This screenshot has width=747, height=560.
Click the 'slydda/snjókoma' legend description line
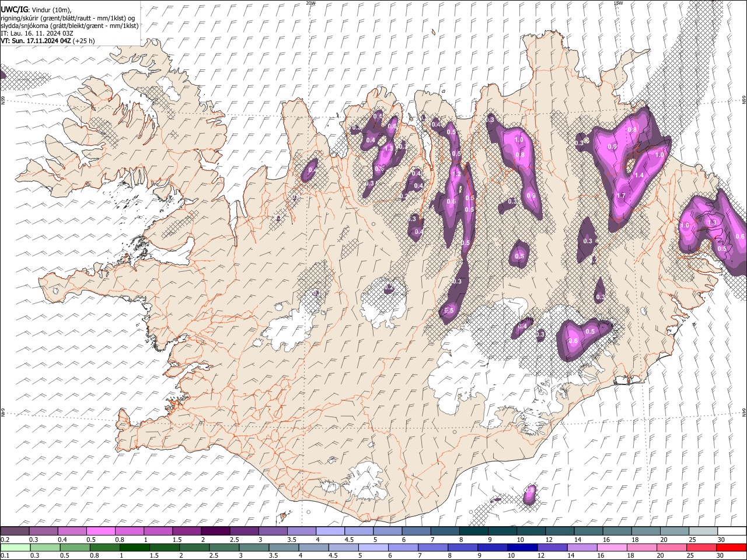point(69,26)
